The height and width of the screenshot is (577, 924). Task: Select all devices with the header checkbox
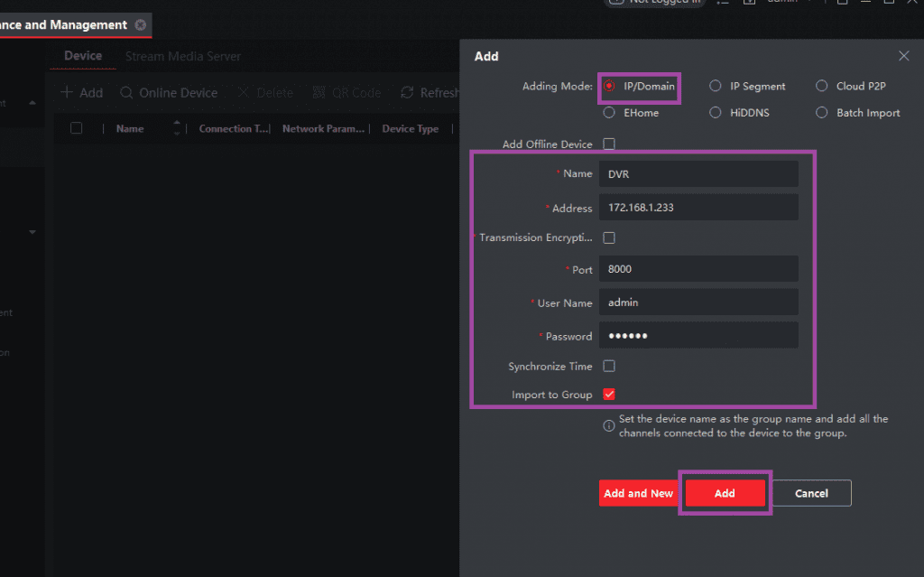point(76,128)
